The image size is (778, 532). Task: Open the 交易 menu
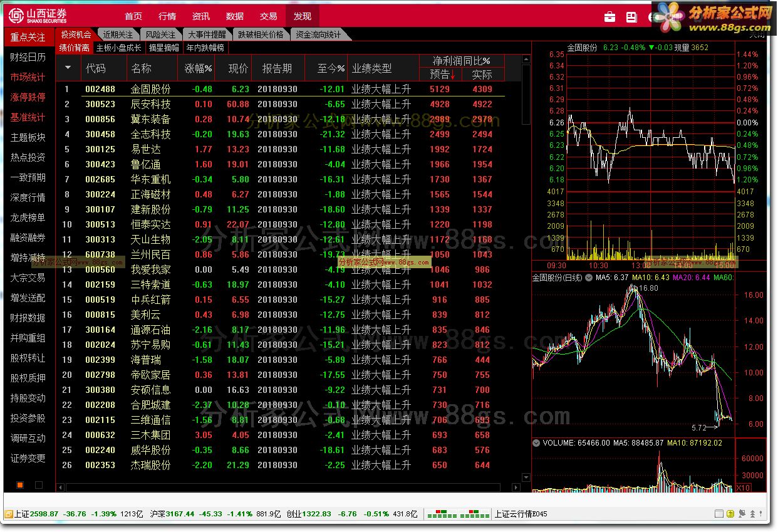(x=269, y=16)
